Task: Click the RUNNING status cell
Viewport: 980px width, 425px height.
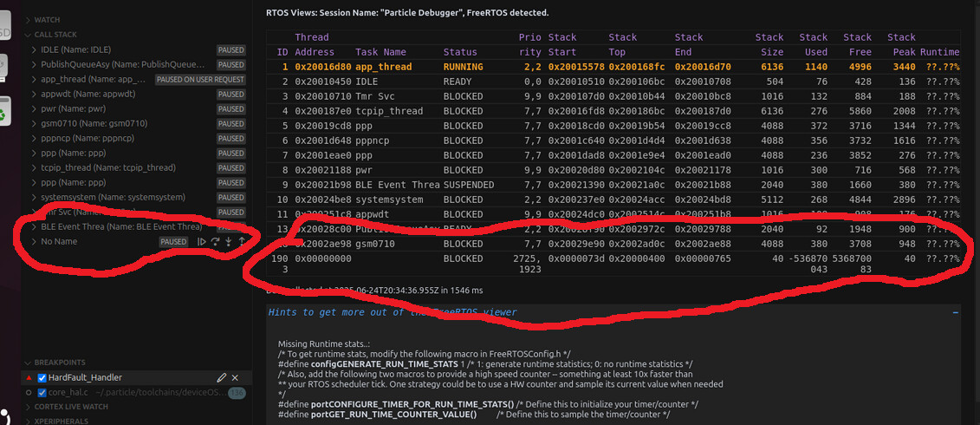Action: point(463,67)
